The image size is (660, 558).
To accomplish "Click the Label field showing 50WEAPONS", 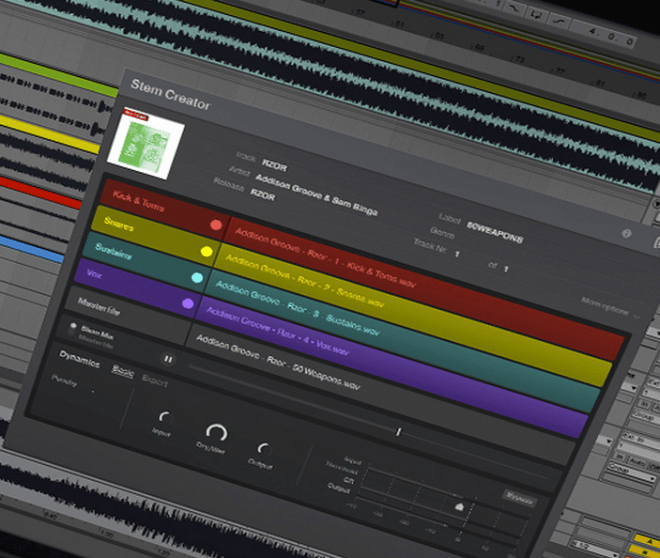I will [x=495, y=232].
